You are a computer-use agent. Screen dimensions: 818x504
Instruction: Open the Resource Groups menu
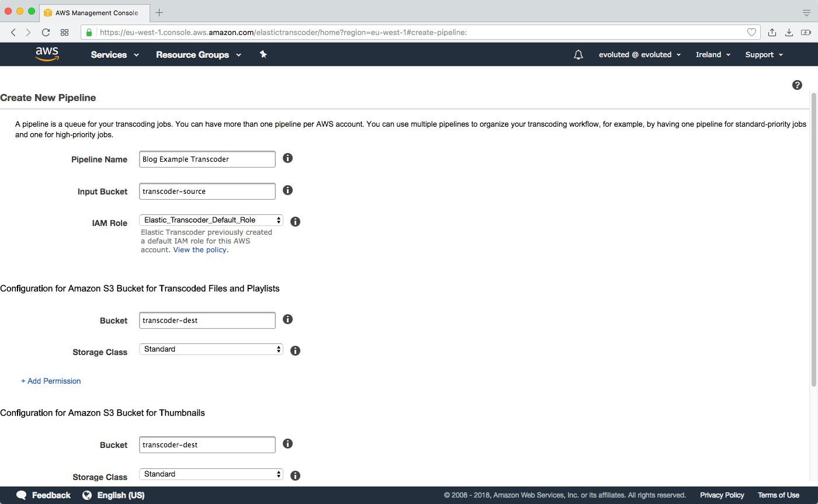point(198,55)
